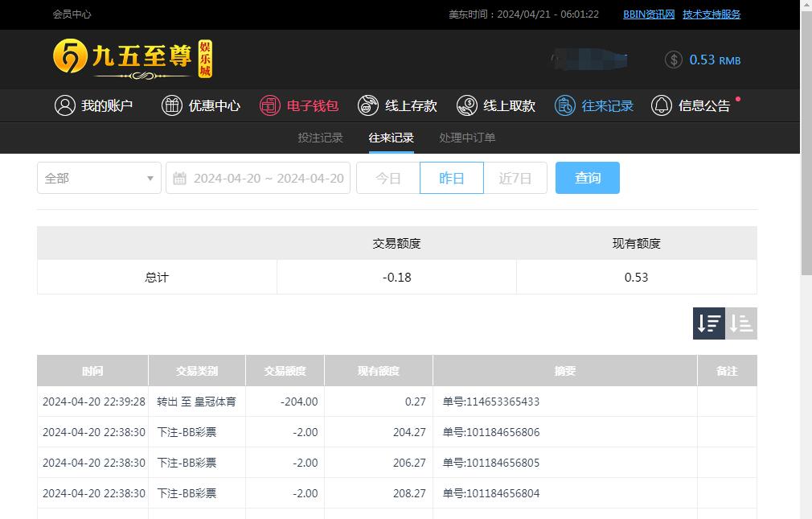Select the 昨日 date filter
Screen dimensions: 812x519
452,178
